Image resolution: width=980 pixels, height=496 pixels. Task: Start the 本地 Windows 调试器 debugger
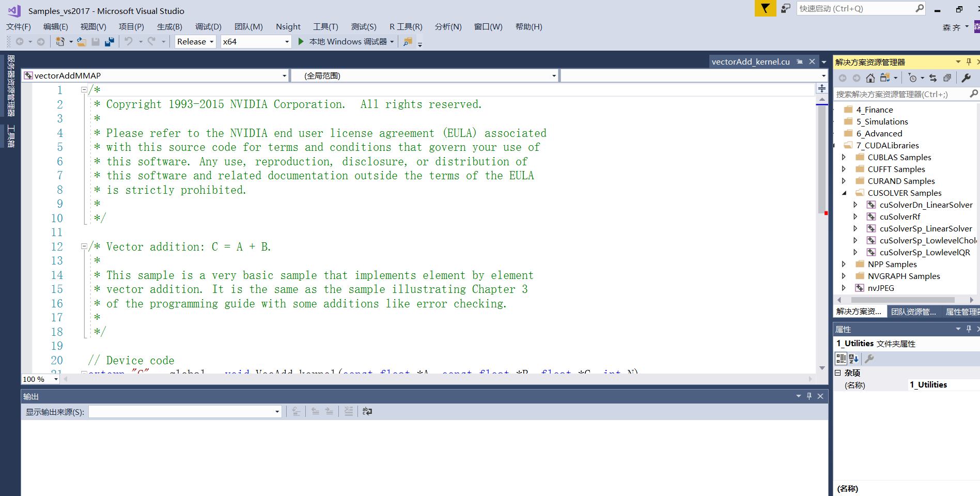[345, 41]
